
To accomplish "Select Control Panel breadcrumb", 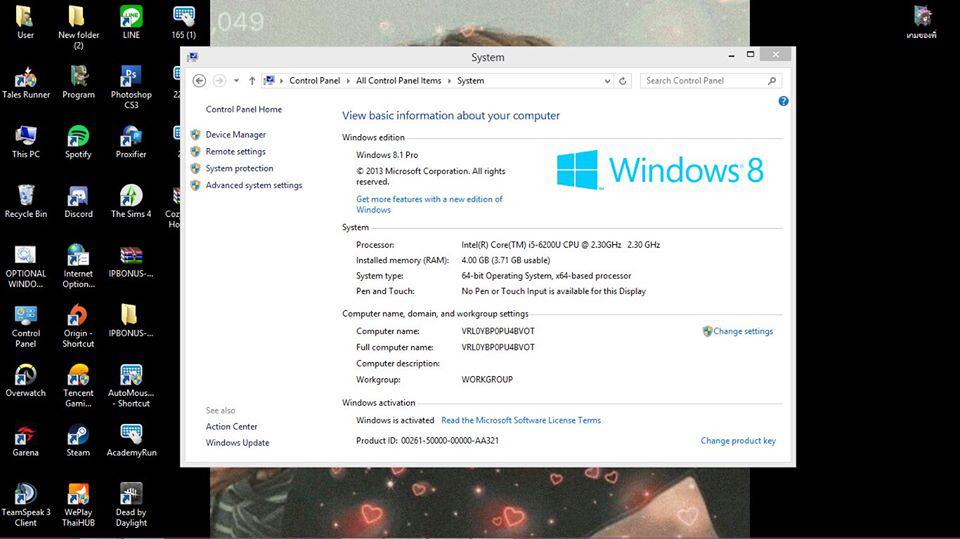I will click(314, 81).
